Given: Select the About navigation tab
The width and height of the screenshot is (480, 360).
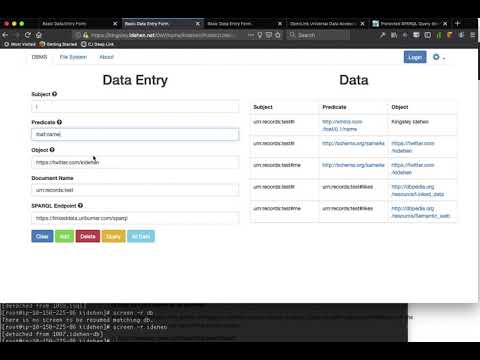Looking at the screenshot, I should pyautogui.click(x=107, y=57).
